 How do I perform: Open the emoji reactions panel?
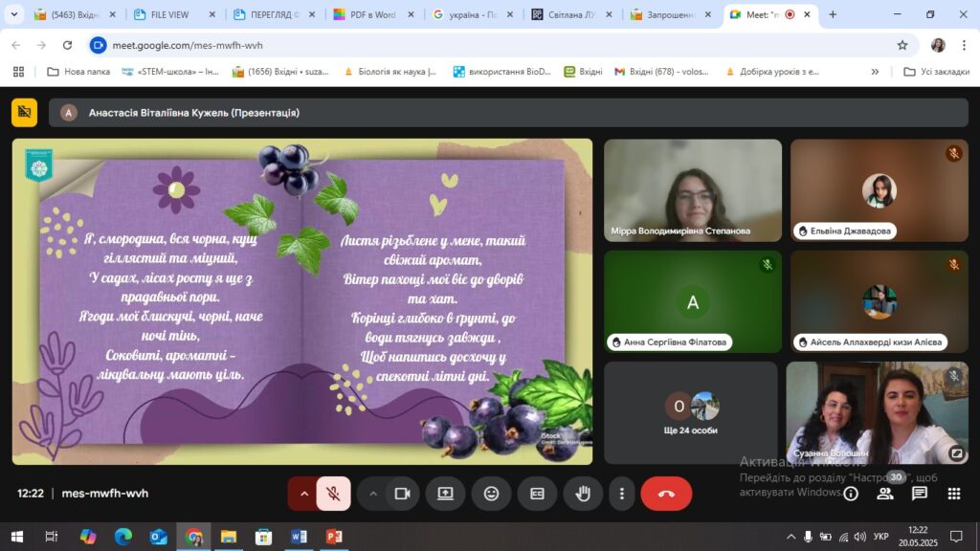(x=491, y=494)
